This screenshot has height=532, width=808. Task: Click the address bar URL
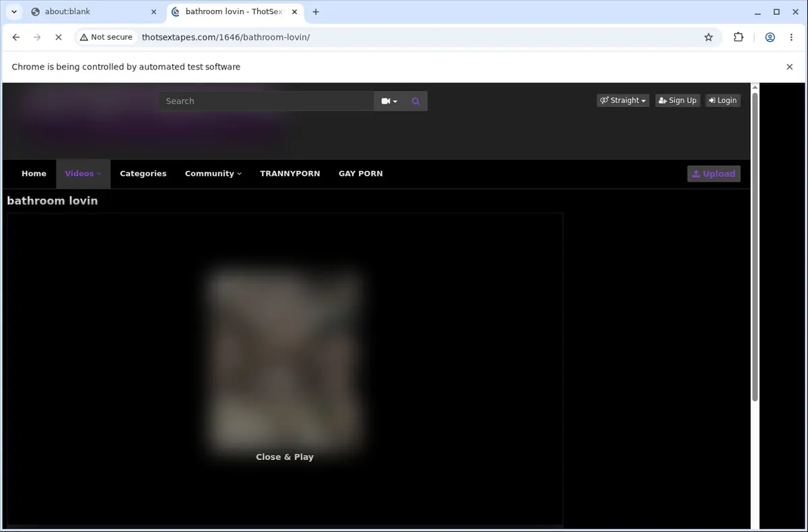[x=226, y=37]
